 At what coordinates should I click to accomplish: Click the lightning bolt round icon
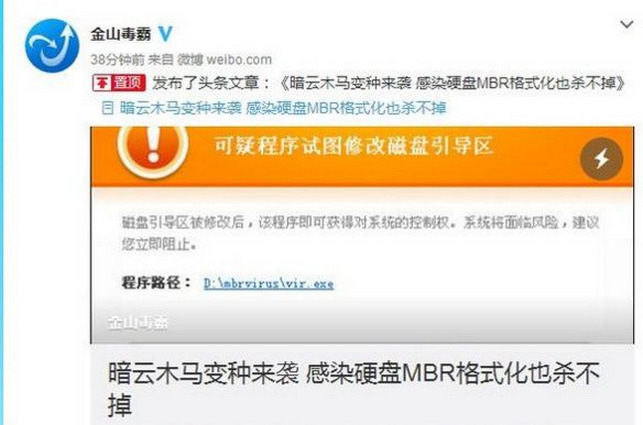tap(601, 159)
